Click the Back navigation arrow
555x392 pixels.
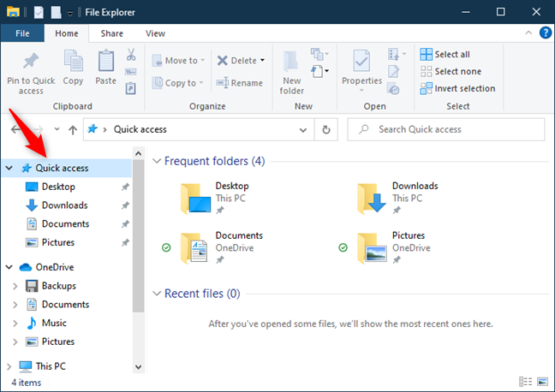[16, 129]
